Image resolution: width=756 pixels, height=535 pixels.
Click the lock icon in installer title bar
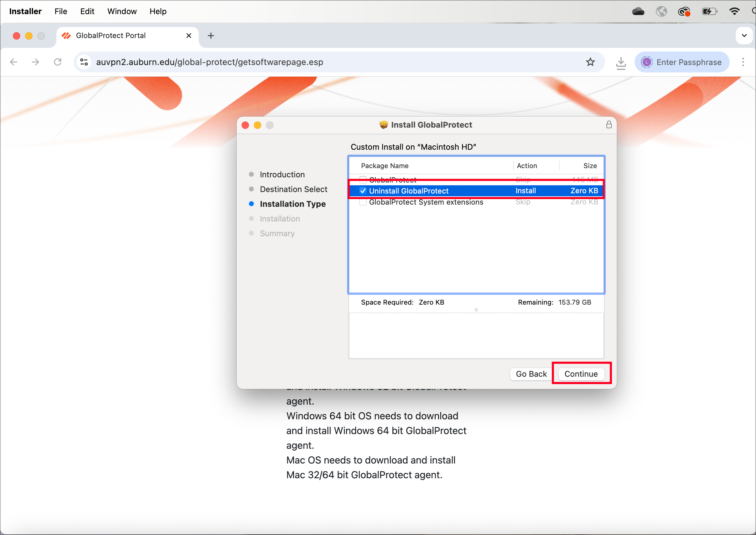tap(609, 125)
